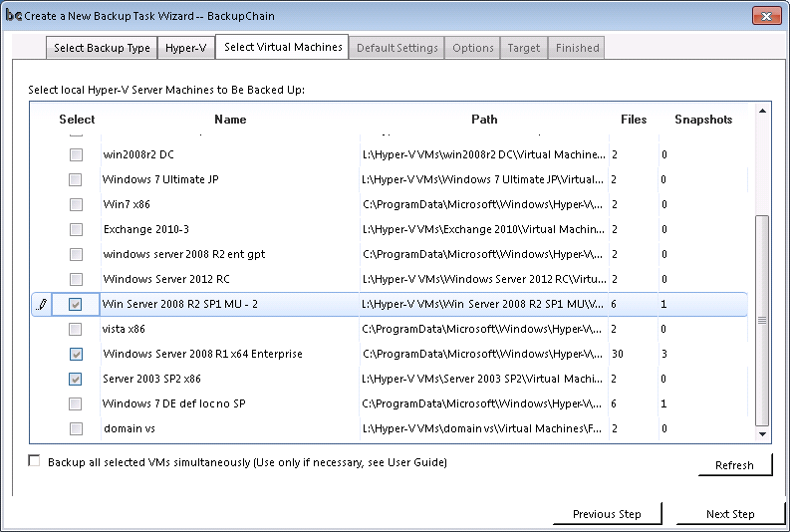Click path L:\Hyper-V VMs\Exchange 2010 cell
This screenshot has height=532, width=790.
(484, 229)
